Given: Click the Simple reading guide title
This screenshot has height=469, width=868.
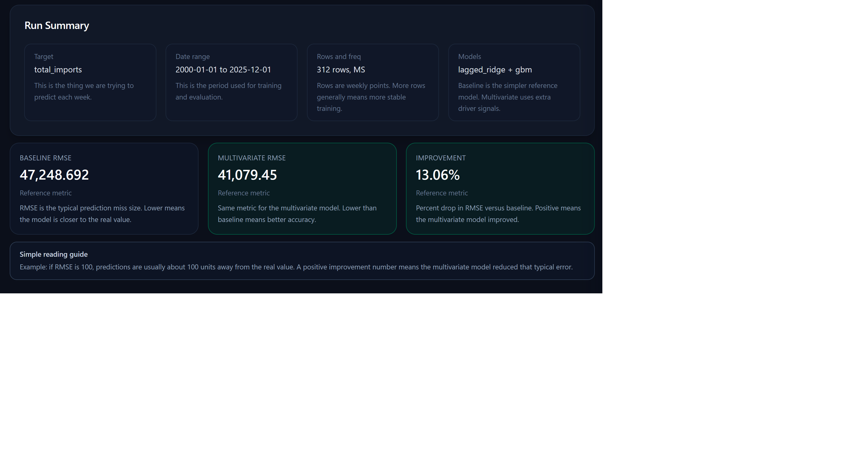Looking at the screenshot, I should click(54, 254).
